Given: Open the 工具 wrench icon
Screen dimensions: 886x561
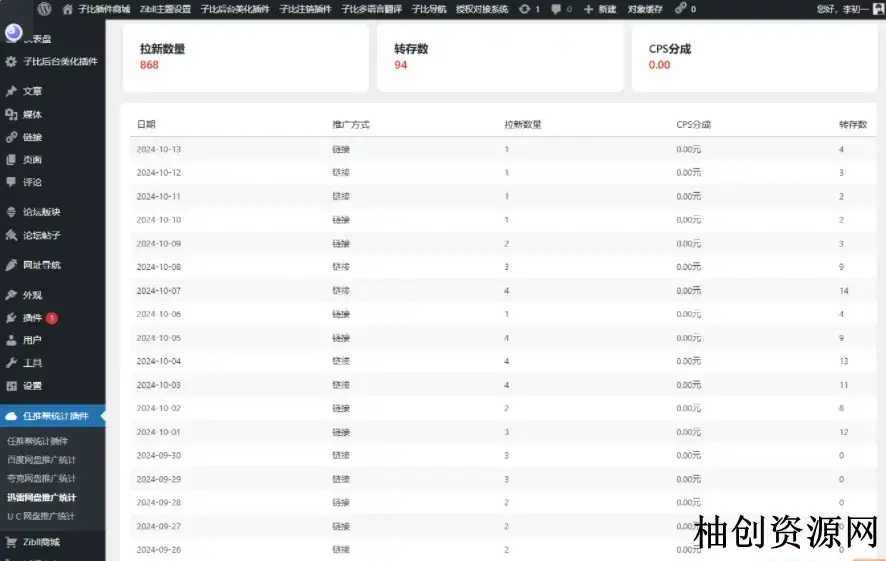Looking at the screenshot, I should click(x=12, y=363).
